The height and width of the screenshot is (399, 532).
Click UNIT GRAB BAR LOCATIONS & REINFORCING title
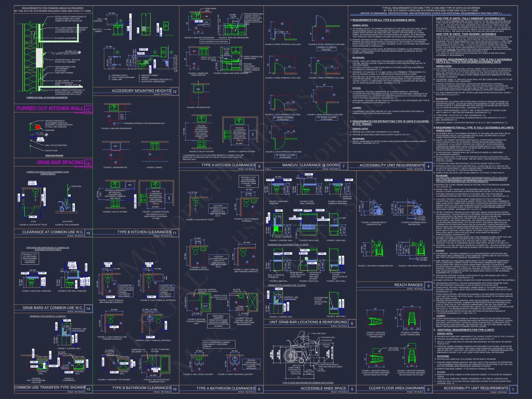308,322
